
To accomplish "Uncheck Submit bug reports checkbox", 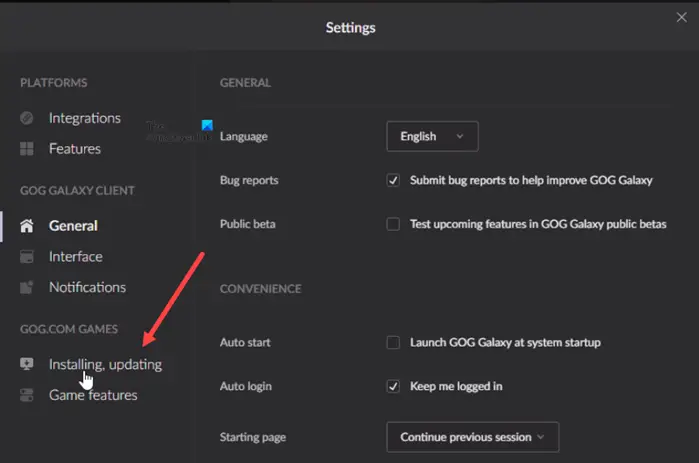I will click(x=394, y=181).
